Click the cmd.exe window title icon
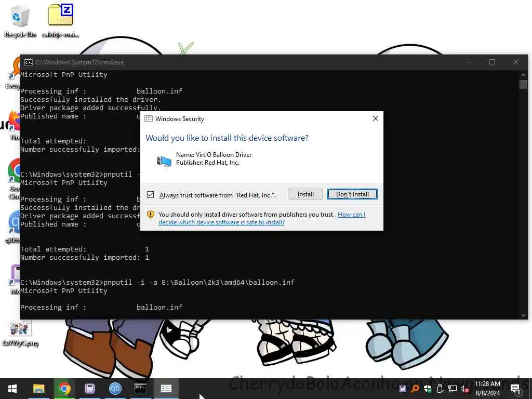 (x=29, y=62)
